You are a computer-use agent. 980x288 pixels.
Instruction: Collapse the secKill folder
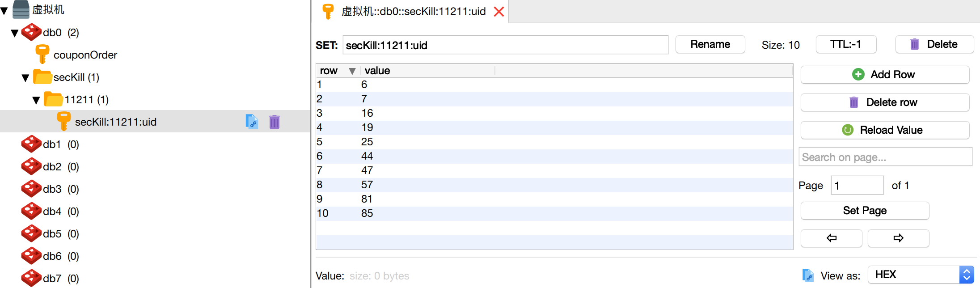[x=25, y=78]
